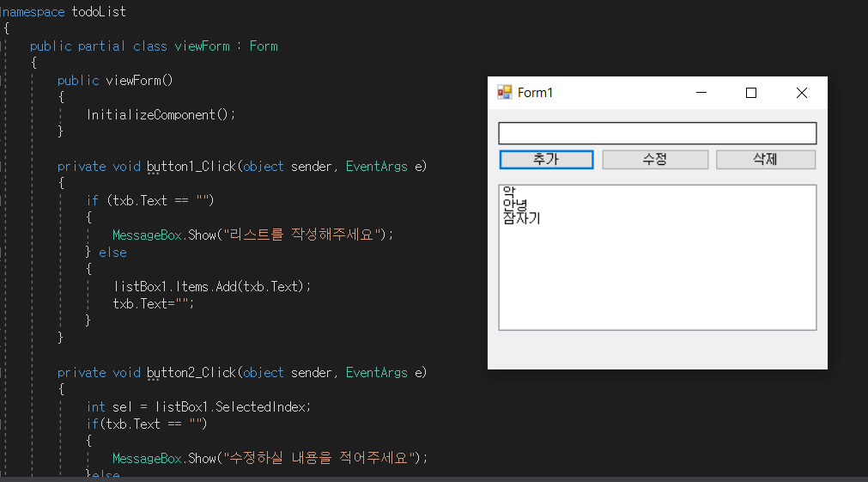This screenshot has width=868, height=482.
Task: Maximize the Form1 window
Action: [x=751, y=93]
